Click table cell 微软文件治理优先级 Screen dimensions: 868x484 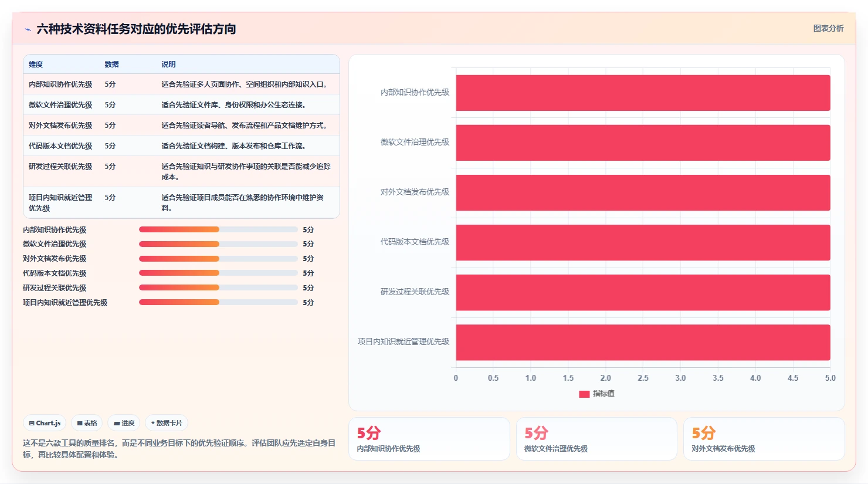[60, 105]
